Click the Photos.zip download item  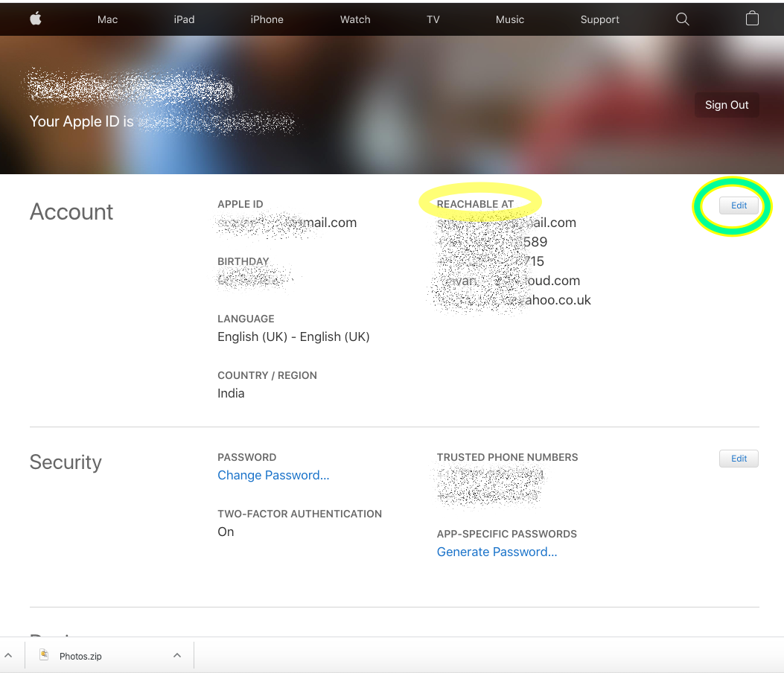(x=109, y=655)
